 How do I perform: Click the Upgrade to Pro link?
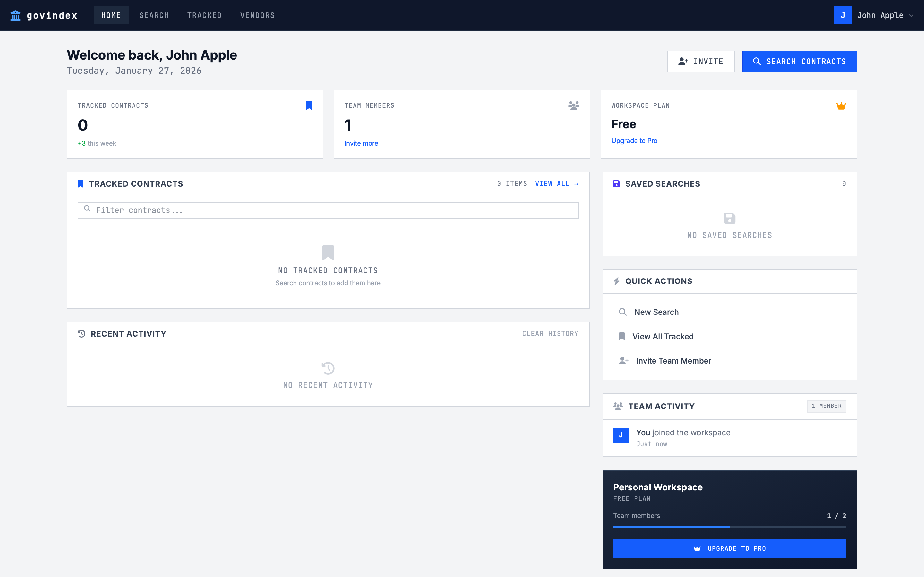634,140
